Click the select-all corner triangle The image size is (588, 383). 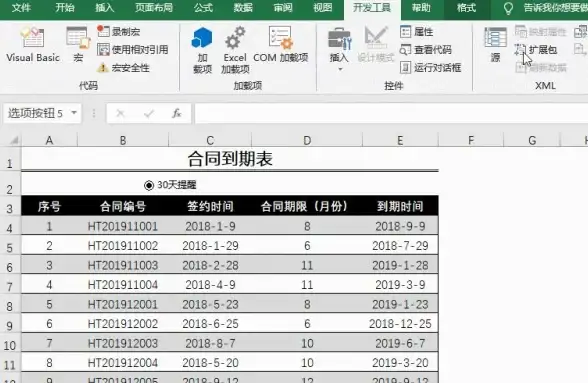click(14, 140)
